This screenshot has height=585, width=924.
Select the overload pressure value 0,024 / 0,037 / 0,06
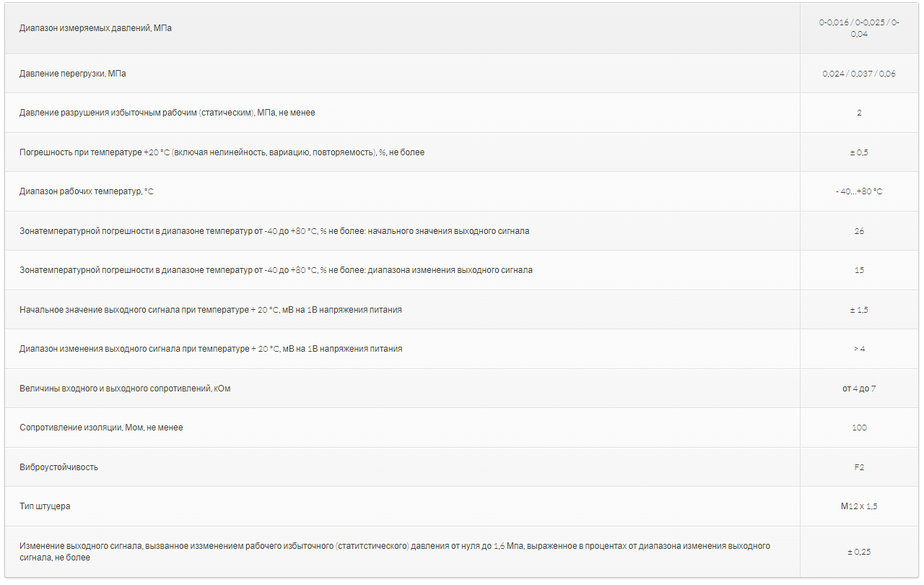tap(858, 74)
